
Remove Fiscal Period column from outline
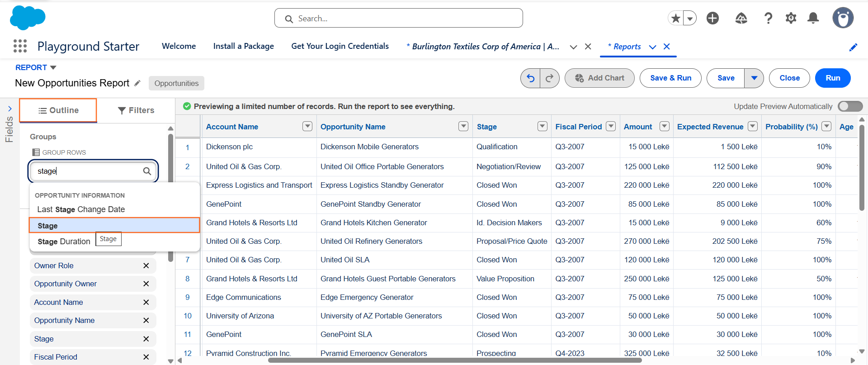[146, 357]
